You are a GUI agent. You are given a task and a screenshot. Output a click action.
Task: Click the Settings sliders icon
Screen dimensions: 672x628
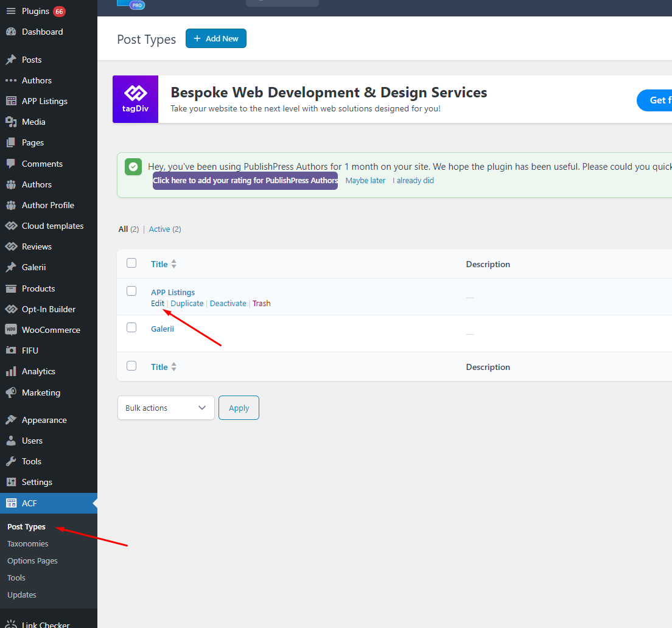click(x=11, y=483)
